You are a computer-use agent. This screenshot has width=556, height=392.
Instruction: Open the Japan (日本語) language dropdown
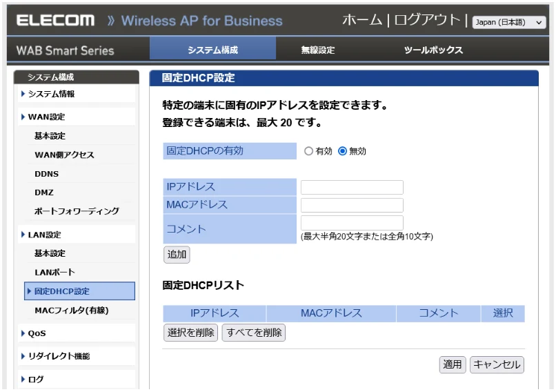[508, 22]
